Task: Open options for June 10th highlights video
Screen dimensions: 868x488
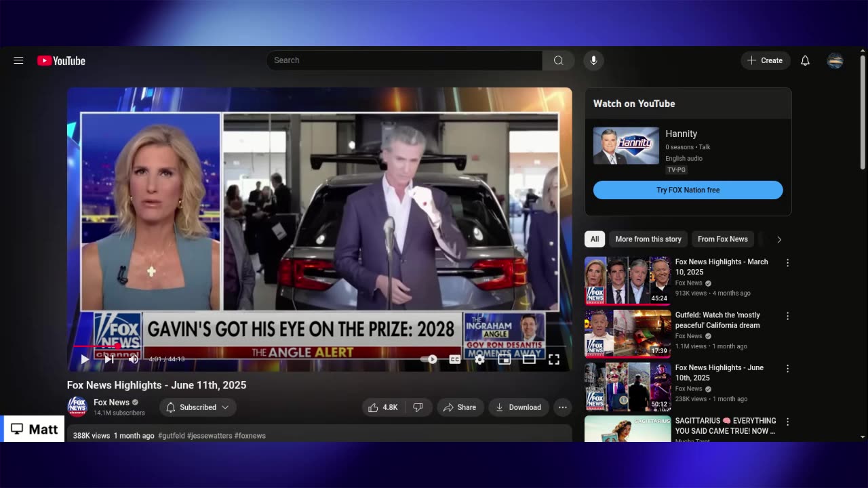Action: tap(787, 369)
